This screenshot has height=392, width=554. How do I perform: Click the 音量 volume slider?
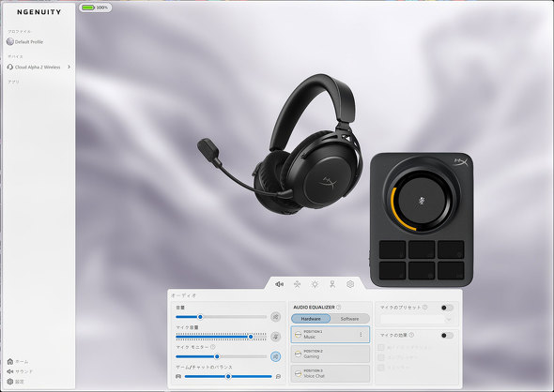(x=222, y=317)
